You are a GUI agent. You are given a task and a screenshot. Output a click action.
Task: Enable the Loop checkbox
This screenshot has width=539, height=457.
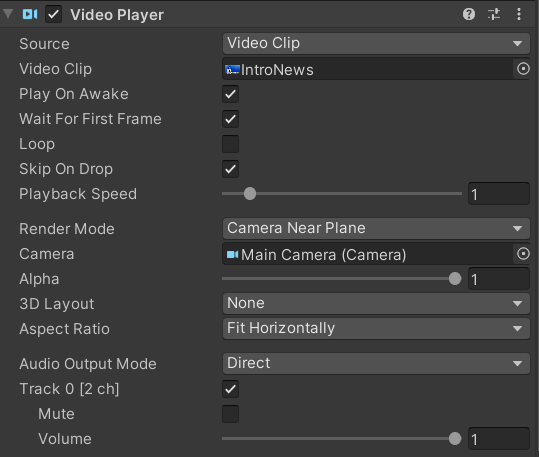pos(230,144)
